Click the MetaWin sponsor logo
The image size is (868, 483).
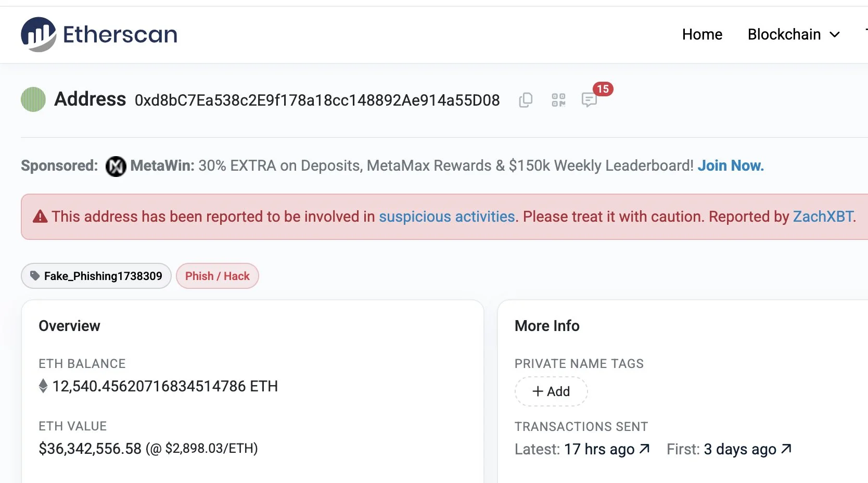tap(116, 167)
